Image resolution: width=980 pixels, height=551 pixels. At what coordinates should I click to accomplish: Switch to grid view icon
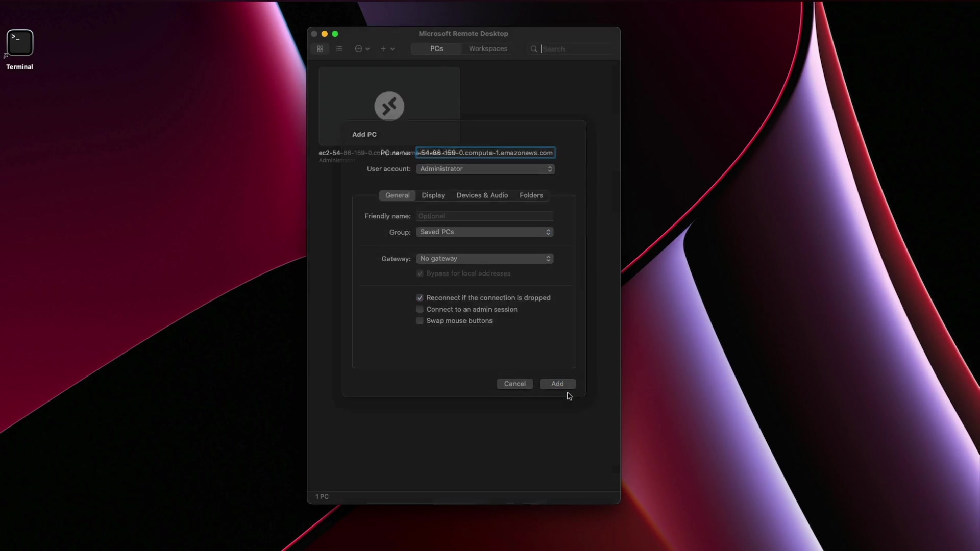coord(320,49)
